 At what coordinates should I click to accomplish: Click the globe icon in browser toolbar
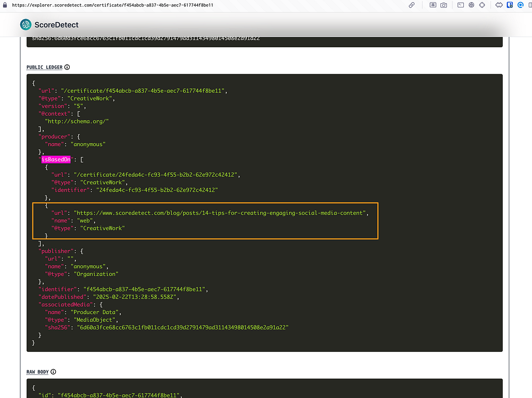[x=471, y=5]
